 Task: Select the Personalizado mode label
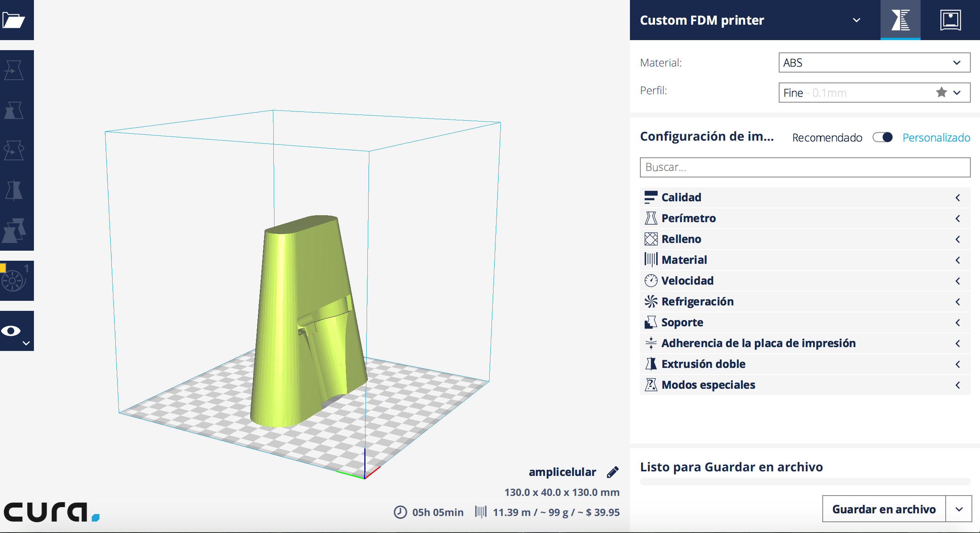point(936,137)
